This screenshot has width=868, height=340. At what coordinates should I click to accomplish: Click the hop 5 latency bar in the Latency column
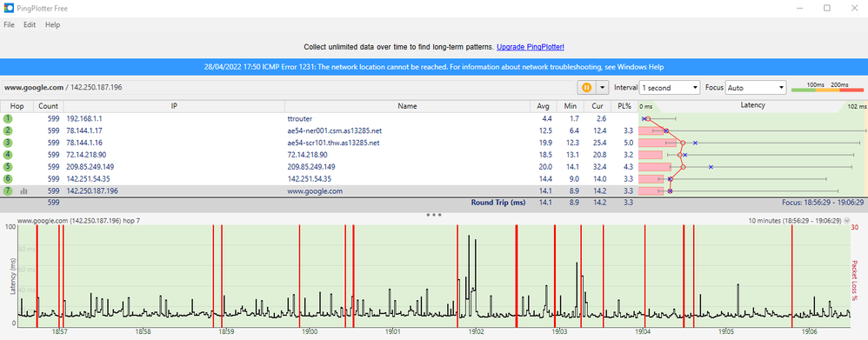point(655,167)
